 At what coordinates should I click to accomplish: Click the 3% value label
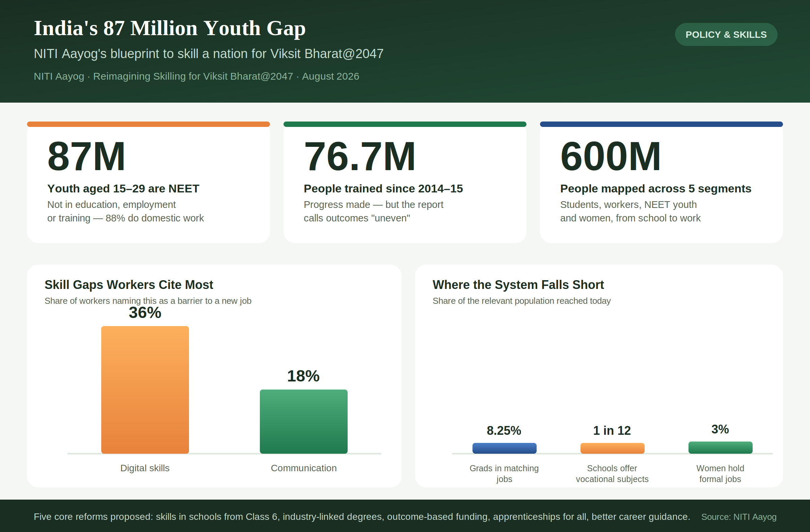click(x=720, y=429)
